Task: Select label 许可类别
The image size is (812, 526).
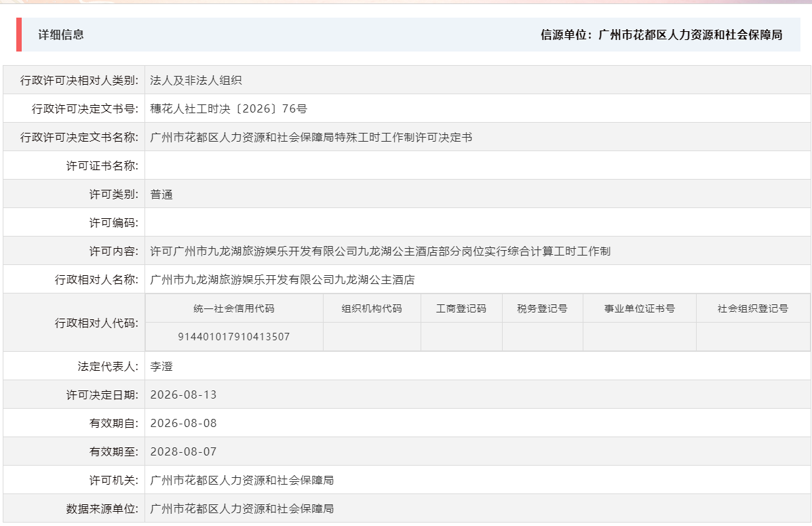Action: 113,194
